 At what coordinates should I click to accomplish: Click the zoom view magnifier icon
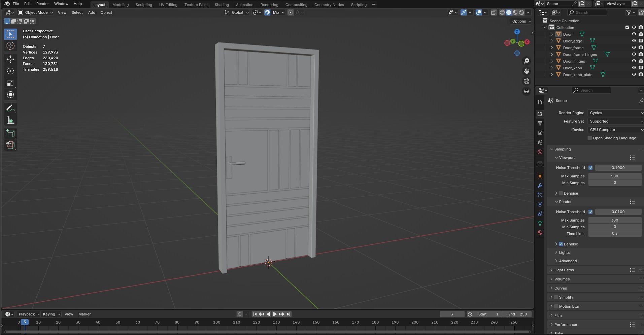pyautogui.click(x=527, y=61)
